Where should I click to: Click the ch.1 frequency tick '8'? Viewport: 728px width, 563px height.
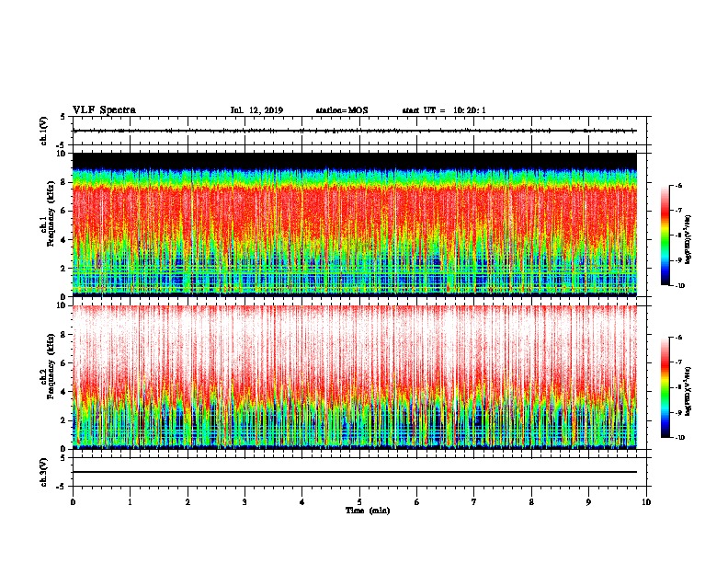(64, 182)
